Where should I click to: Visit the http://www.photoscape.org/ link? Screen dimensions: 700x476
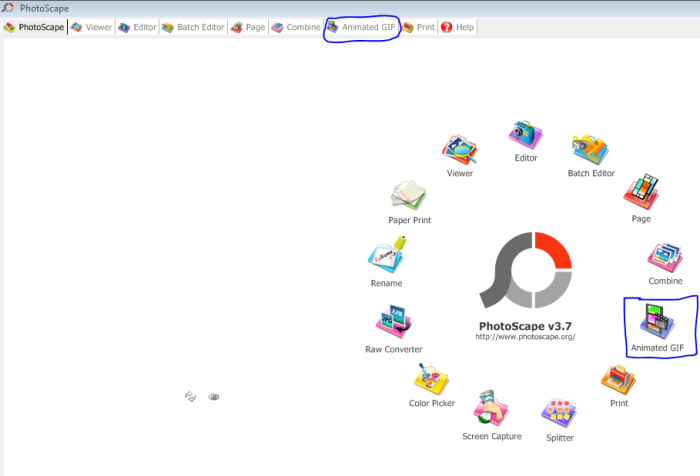coord(525,337)
